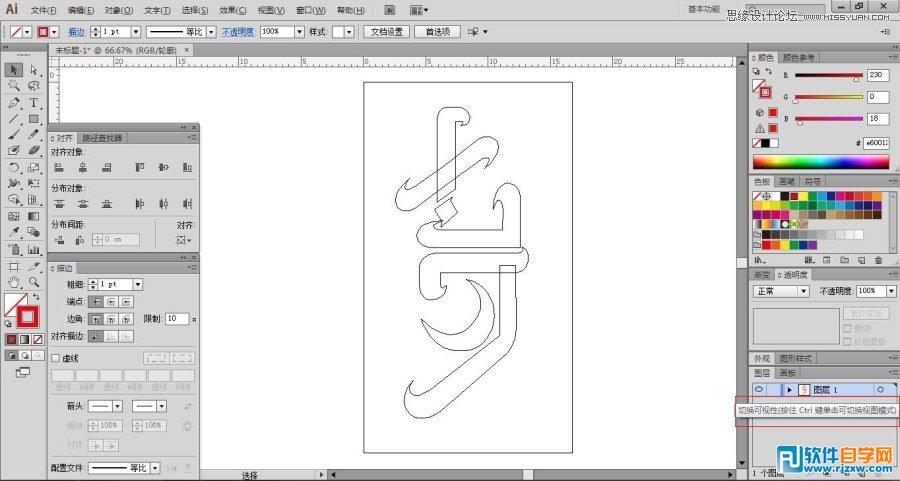The height and width of the screenshot is (481, 900).
Task: Select the Pen tool
Action: click(14, 103)
